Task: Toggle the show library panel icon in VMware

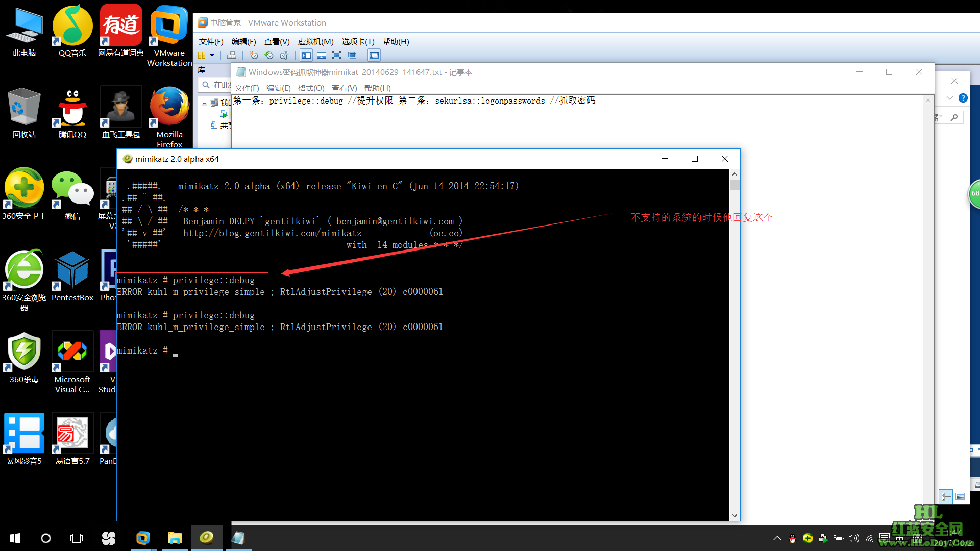Action: click(x=306, y=55)
